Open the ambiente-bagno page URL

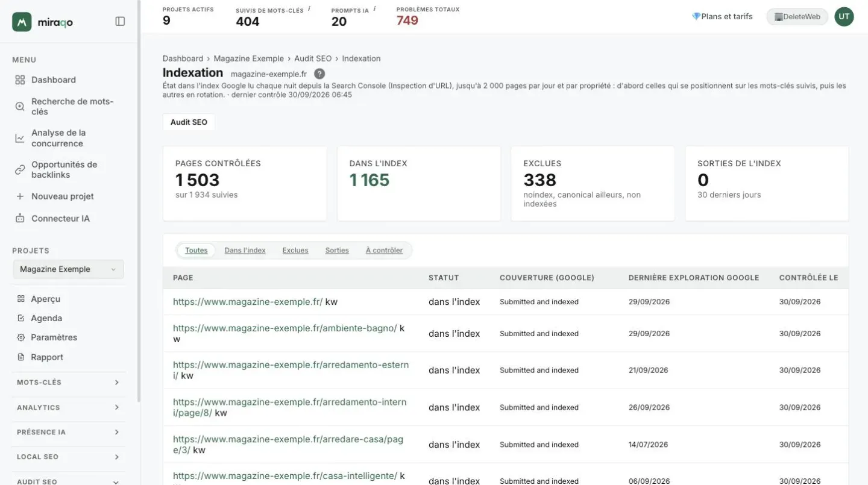(x=285, y=328)
